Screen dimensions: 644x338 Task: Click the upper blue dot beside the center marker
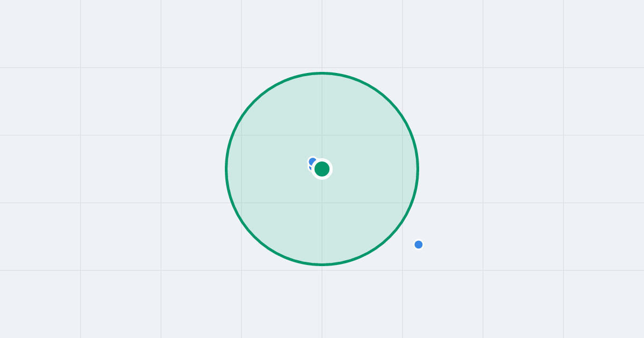[313, 161]
